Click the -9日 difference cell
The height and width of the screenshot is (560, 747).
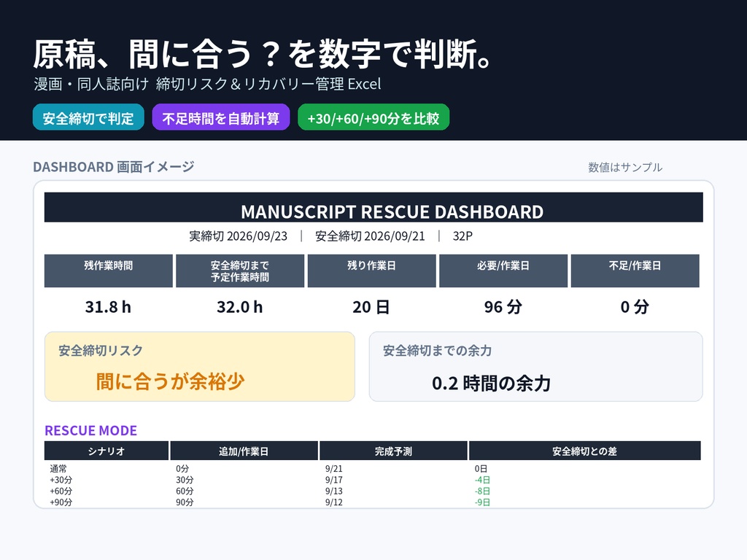[x=483, y=502]
